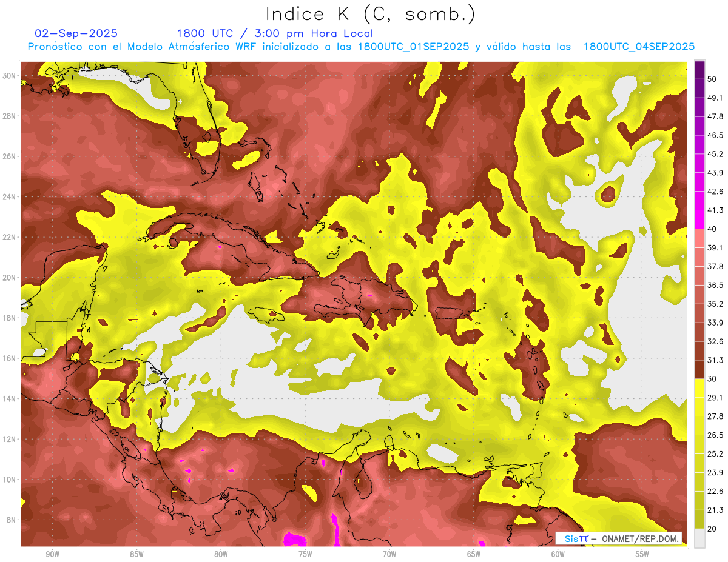728x562 pixels.
Task: Click the colorbar value 21.3
Action: (x=715, y=510)
